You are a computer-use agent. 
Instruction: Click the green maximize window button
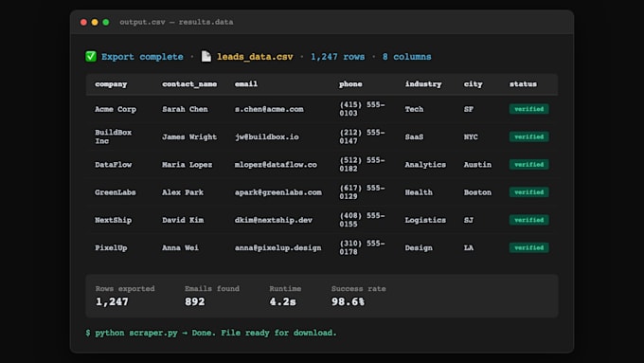(106, 22)
